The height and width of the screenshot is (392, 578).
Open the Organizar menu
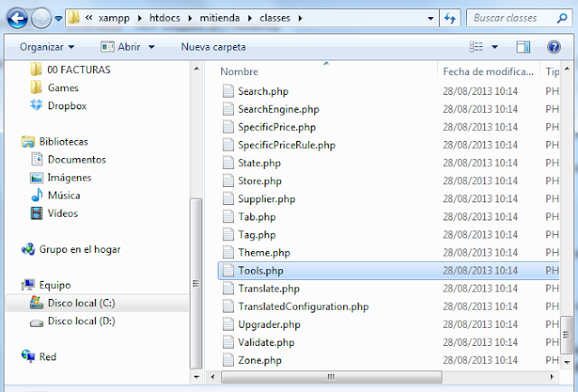(x=47, y=47)
